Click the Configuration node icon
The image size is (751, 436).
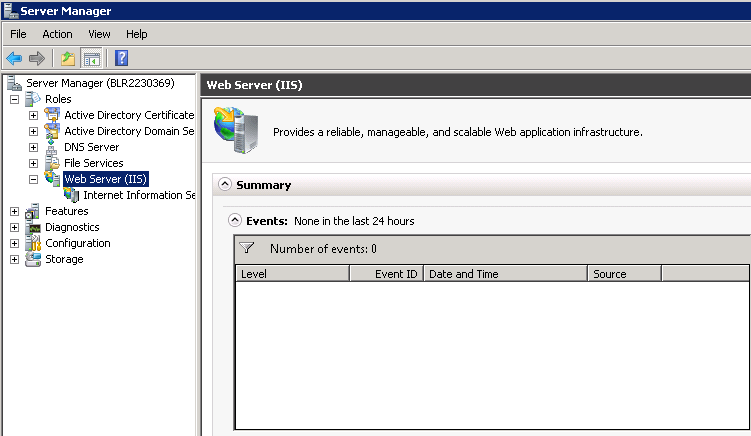click(x=33, y=243)
